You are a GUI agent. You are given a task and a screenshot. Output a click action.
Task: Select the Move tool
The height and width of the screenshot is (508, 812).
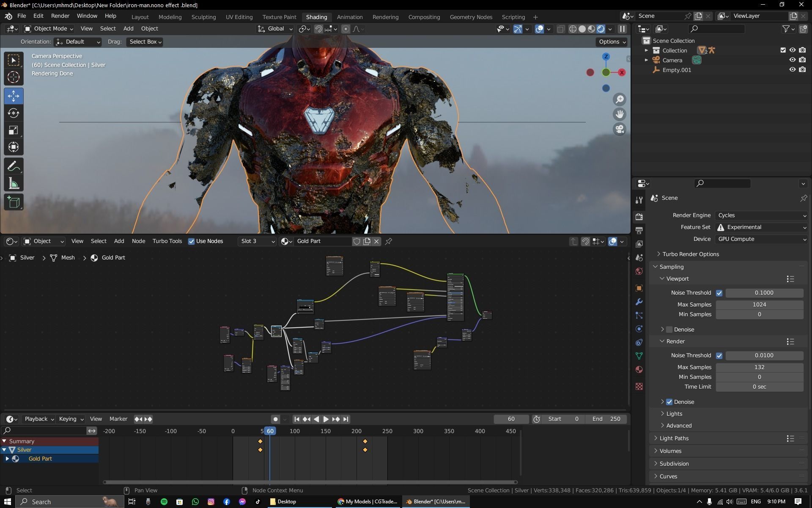click(14, 96)
